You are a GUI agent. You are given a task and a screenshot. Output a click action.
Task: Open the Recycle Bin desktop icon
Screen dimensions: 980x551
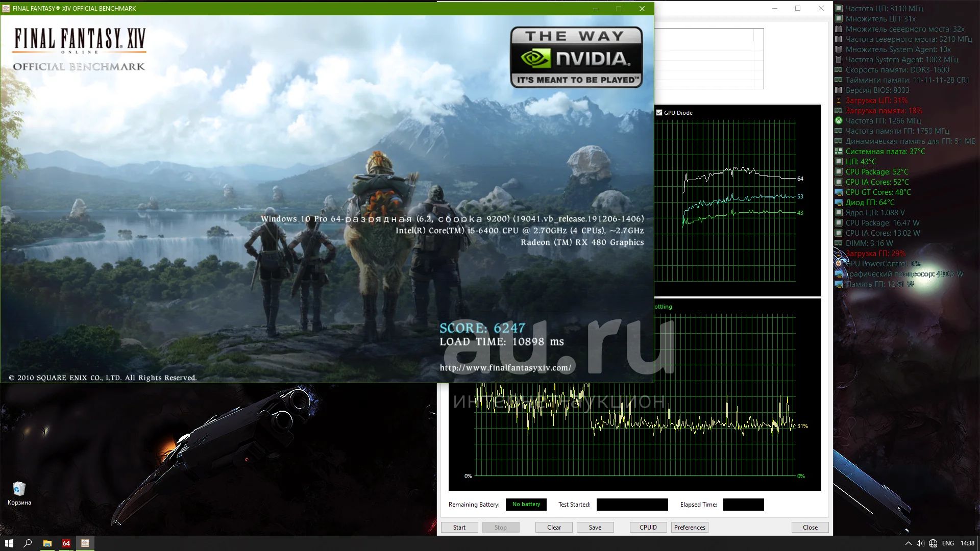pos(19,493)
